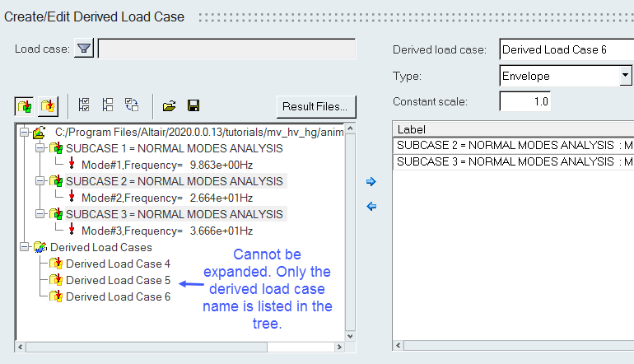Click the add derived load case icon

click(x=24, y=106)
